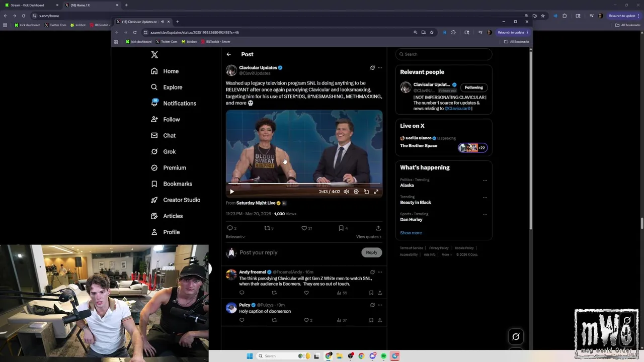Like Andy froemel's reply

306,293
